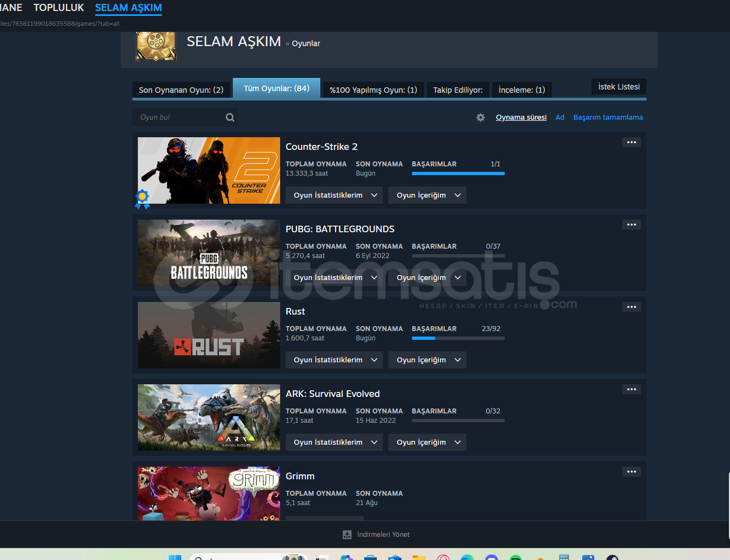Screen dimensions: 730x560
Task: Open the İnceleme: (1) tab
Action: 522,90
